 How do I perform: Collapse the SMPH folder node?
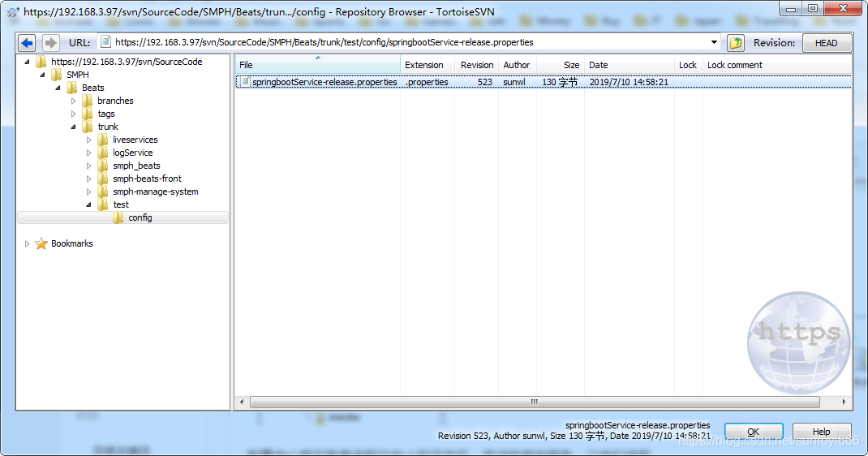coord(42,75)
